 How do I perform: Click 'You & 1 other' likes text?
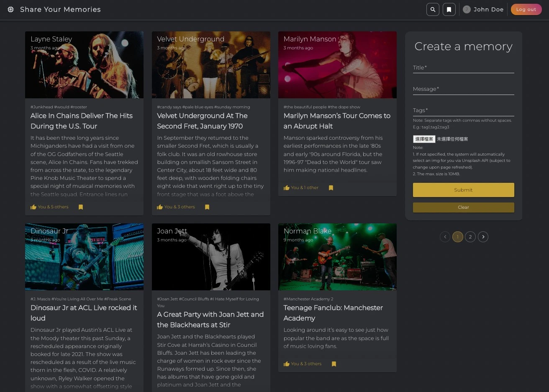pos(305,187)
